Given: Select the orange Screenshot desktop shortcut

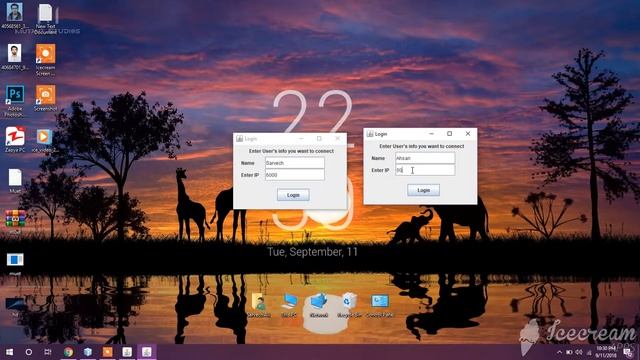Looking at the screenshot, I should 45,98.
